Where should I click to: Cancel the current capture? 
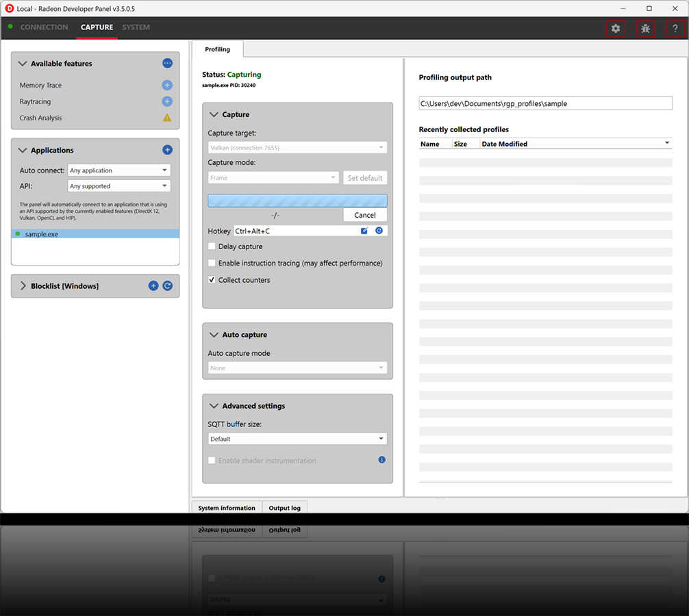click(x=365, y=215)
